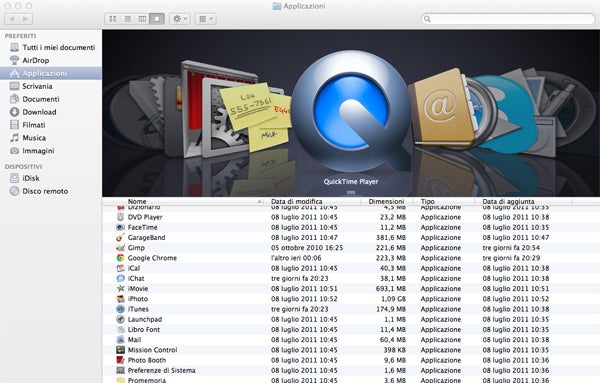This screenshot has width=600, height=383.
Task: Click the Preferenze di Sistema icon
Action: point(121,370)
